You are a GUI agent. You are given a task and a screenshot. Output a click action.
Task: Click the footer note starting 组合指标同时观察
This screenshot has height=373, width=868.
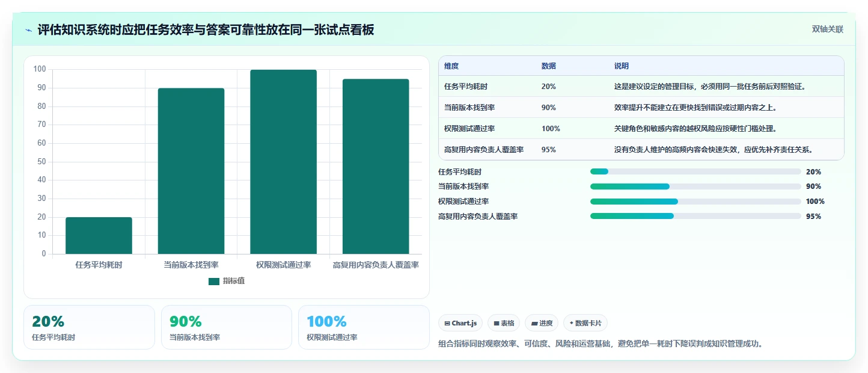coord(601,344)
